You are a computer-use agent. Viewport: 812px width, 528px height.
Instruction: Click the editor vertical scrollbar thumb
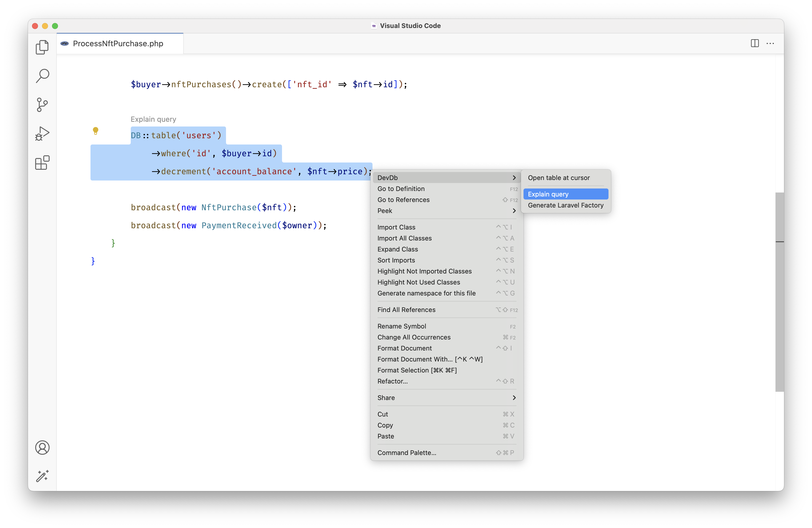(x=779, y=292)
